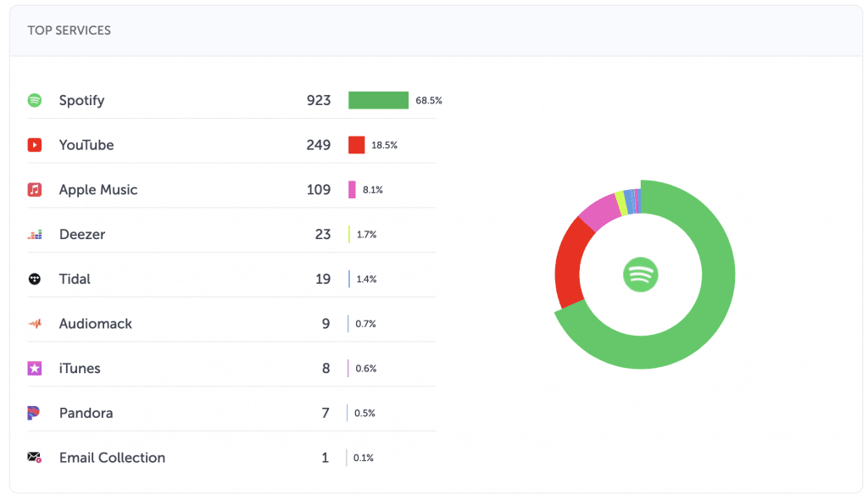
Task: Click the 1.4% percentage label
Action: tap(366, 279)
